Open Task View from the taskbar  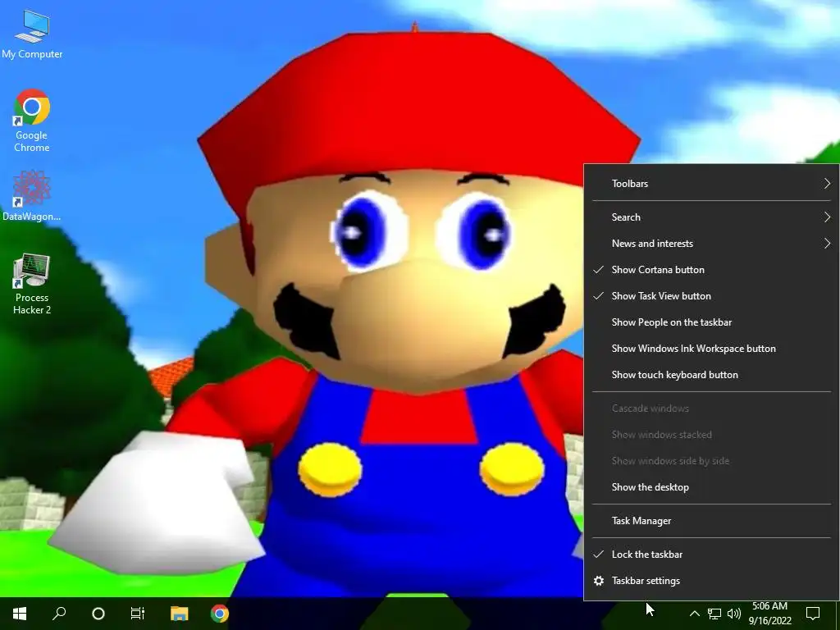click(x=138, y=614)
